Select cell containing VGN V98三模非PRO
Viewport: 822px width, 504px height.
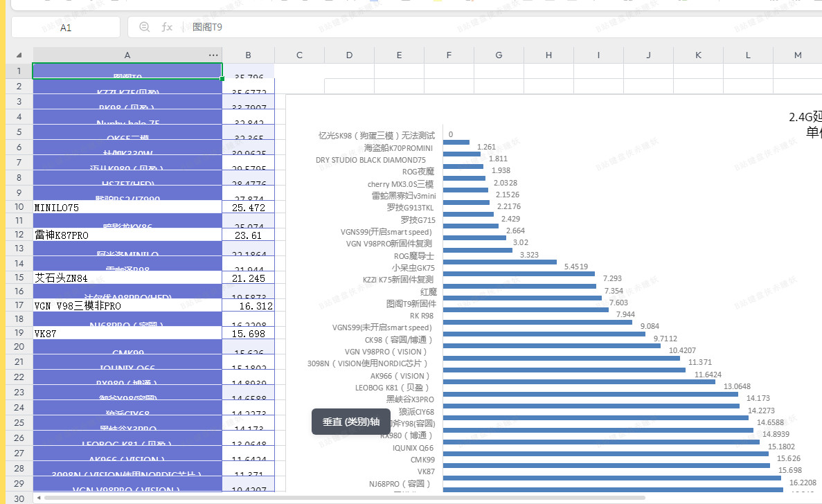[x=127, y=305]
